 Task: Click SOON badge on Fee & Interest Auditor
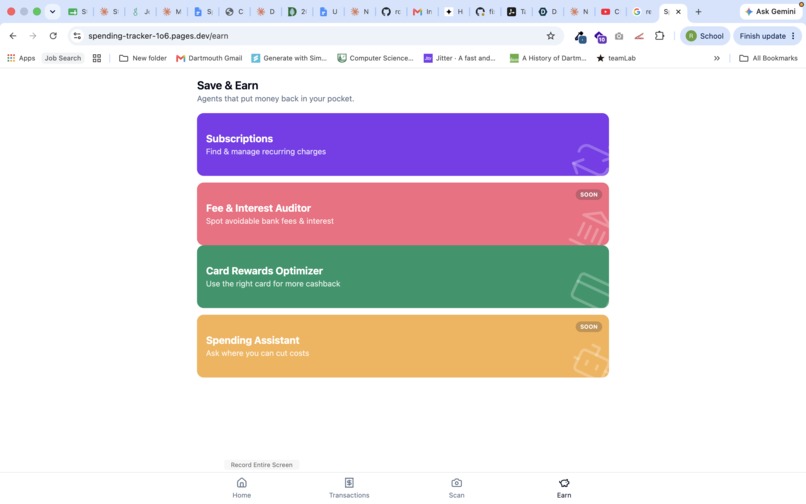point(589,194)
